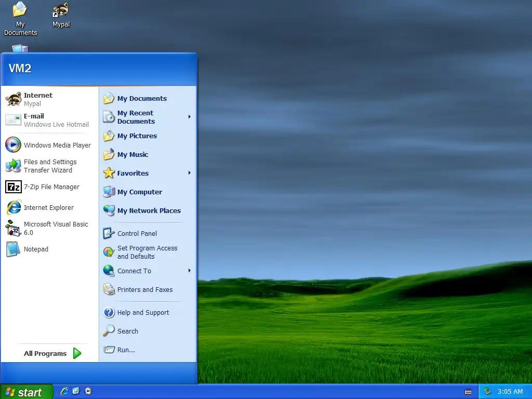The image size is (532, 399).
Task: Choose Help and Support label
Action: click(x=143, y=312)
